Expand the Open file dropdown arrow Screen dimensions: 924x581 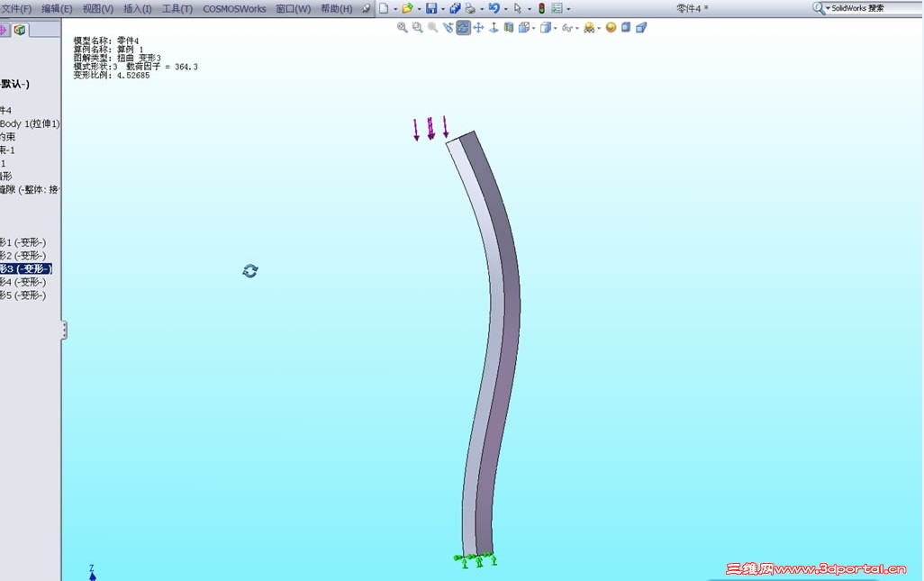(x=419, y=9)
